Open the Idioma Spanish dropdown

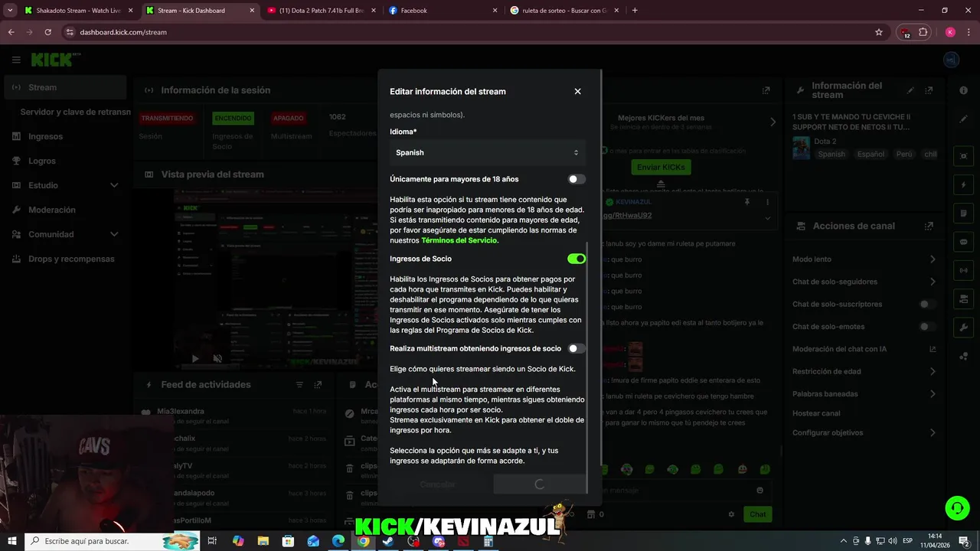(x=488, y=152)
